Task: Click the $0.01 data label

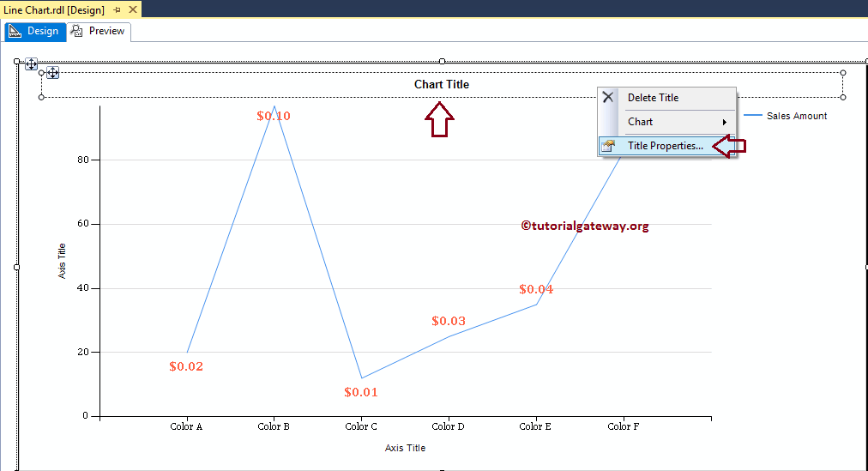Action: (x=361, y=392)
